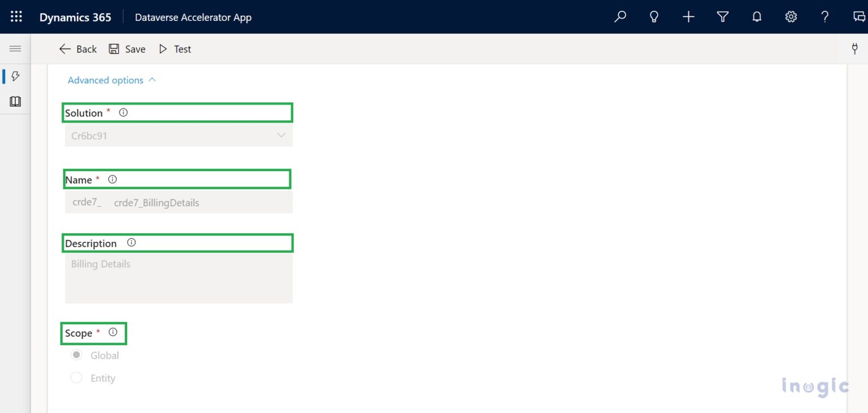Check notifications via the bell icon
868x413 pixels.
pyautogui.click(x=757, y=16)
